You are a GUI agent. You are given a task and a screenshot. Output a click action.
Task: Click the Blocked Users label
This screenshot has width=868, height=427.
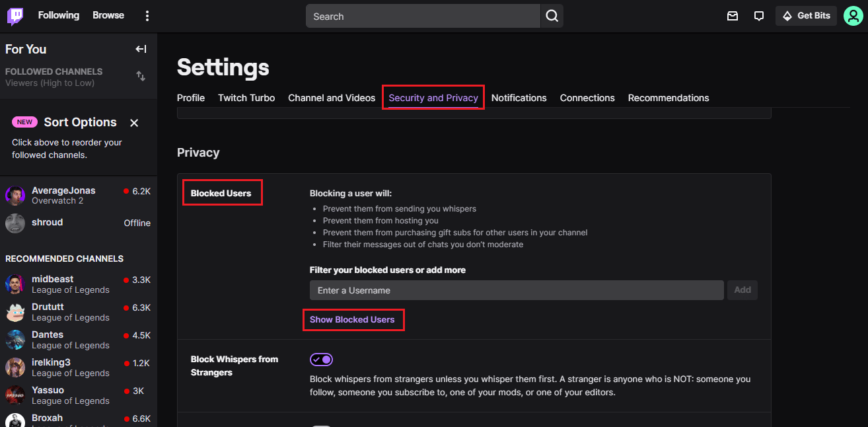click(221, 193)
